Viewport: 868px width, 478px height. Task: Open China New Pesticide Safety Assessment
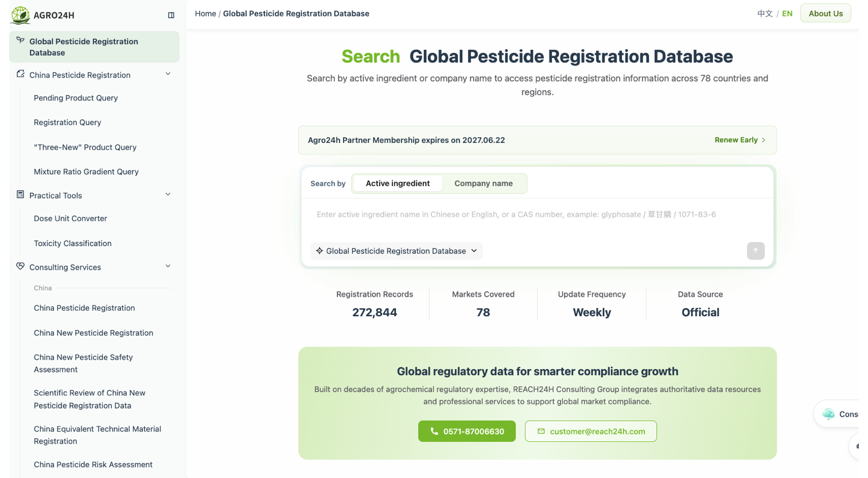(x=83, y=363)
